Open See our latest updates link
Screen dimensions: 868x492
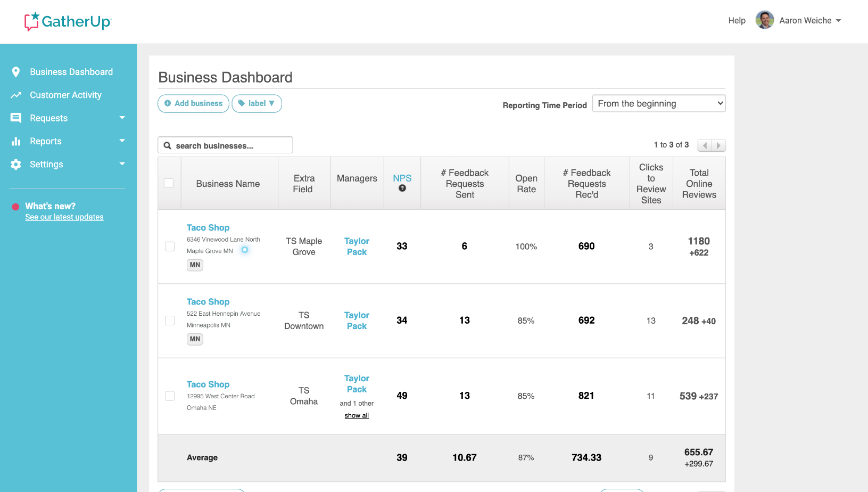(64, 217)
